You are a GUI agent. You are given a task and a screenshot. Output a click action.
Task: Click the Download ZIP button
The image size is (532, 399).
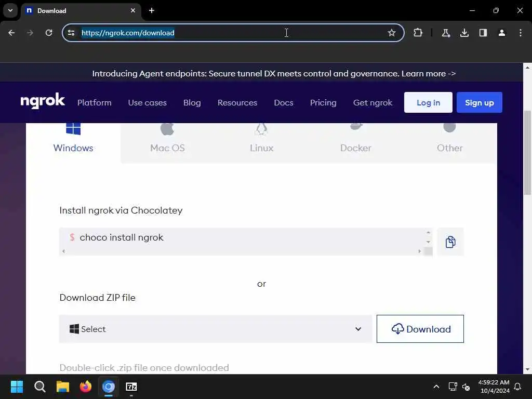(420, 329)
